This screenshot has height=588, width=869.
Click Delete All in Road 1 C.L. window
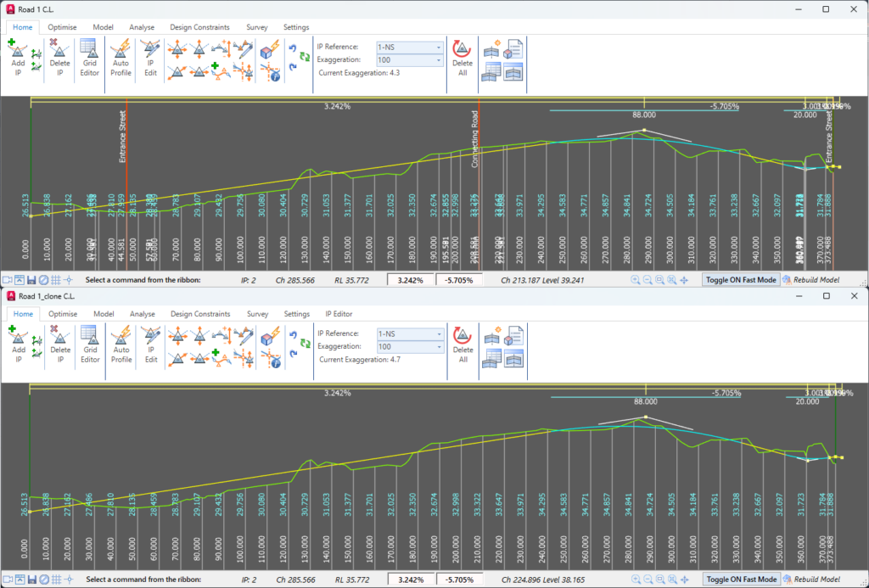[x=463, y=59]
